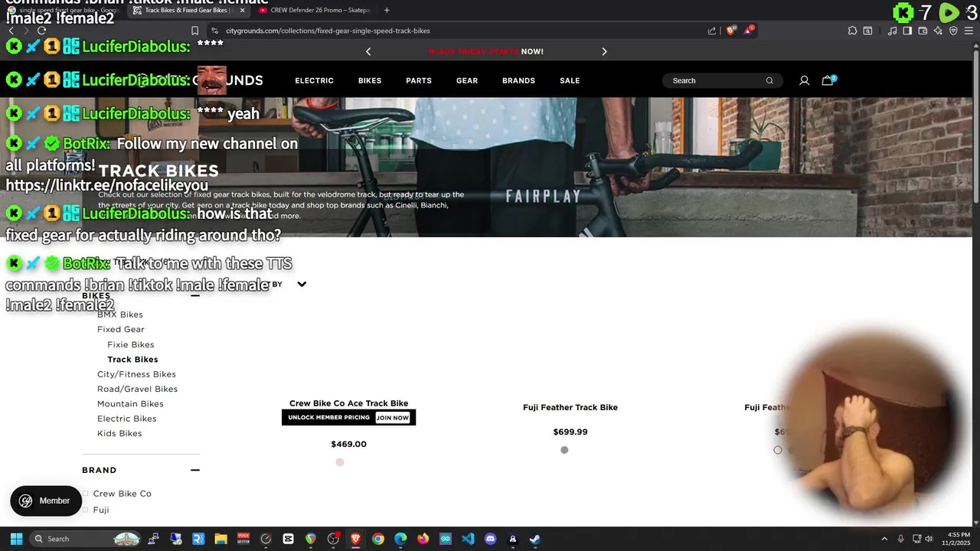The height and width of the screenshot is (551, 980).
Task: Check the Fuji brand filter
Action: [85, 510]
